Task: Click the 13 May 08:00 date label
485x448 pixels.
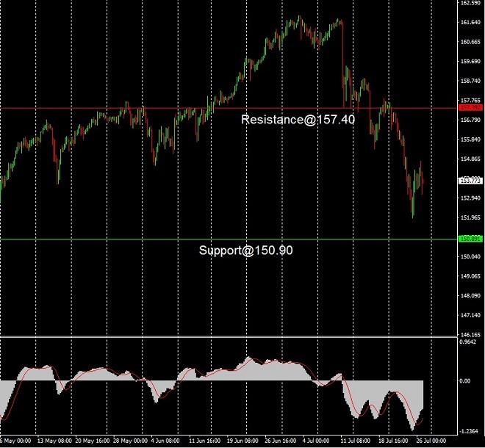Action: [54, 441]
